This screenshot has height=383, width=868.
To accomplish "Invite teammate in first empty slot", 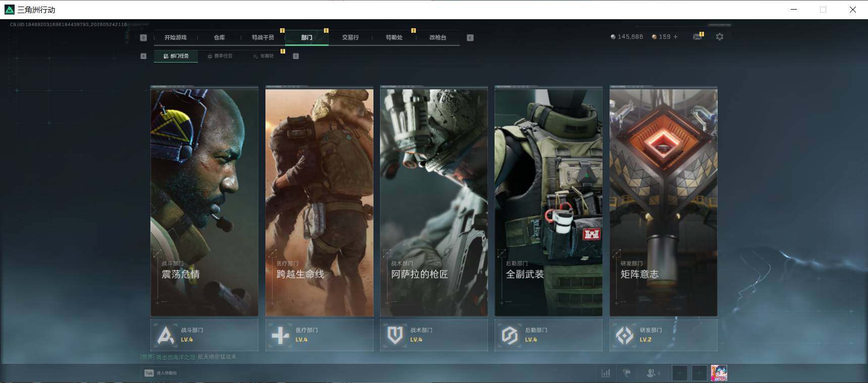I will coord(680,373).
